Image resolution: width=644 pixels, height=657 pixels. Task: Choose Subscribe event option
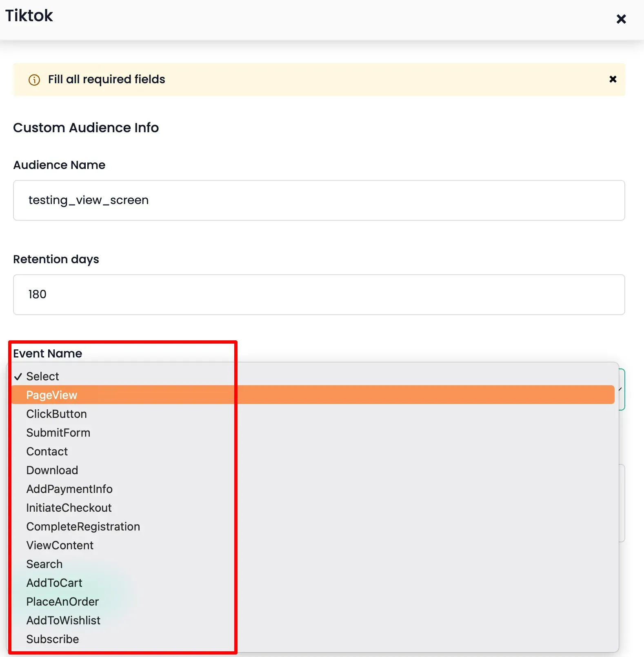[313, 639]
